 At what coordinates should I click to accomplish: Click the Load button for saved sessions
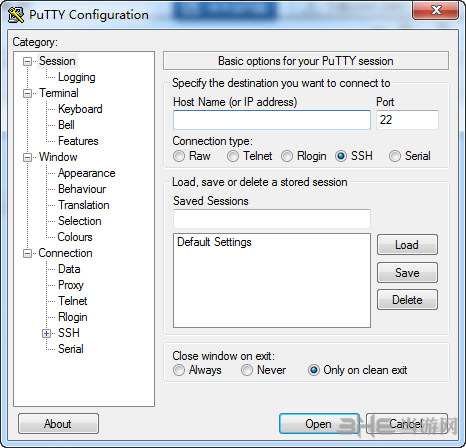coord(407,245)
